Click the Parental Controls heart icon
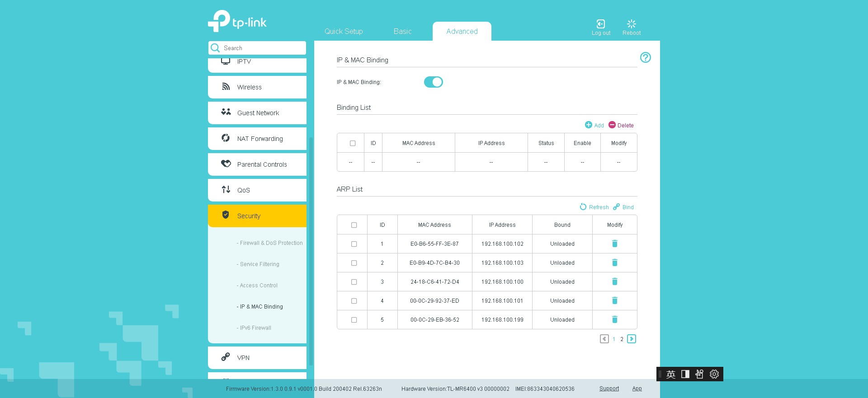The width and height of the screenshot is (868, 398). (226, 164)
